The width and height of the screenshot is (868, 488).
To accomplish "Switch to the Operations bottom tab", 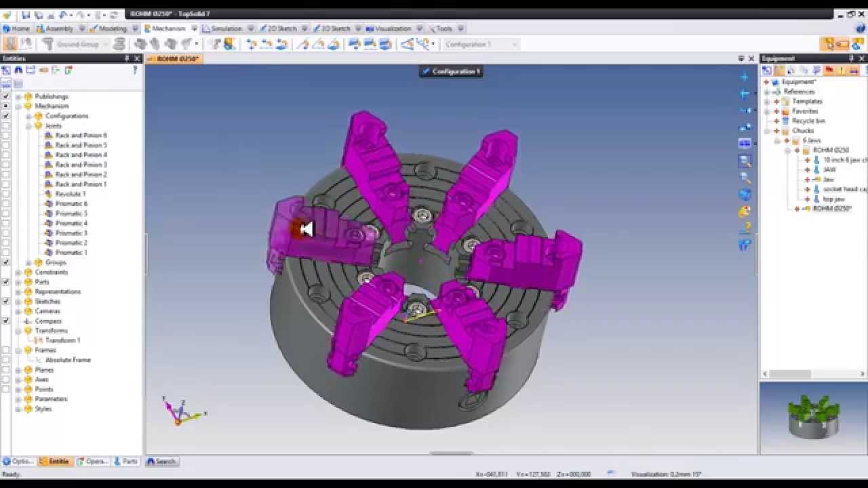I will click(92, 462).
